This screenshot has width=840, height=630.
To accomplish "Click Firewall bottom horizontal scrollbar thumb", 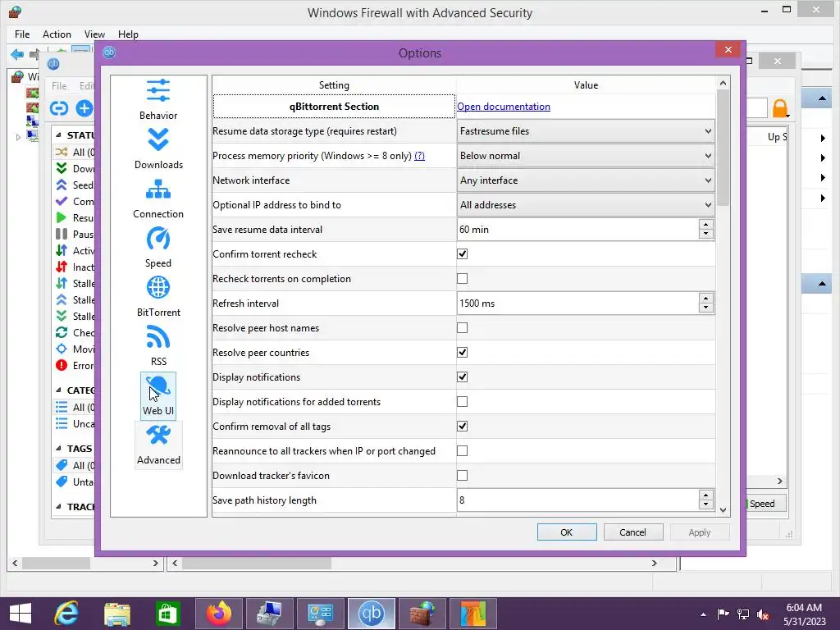I will (x=257, y=563).
